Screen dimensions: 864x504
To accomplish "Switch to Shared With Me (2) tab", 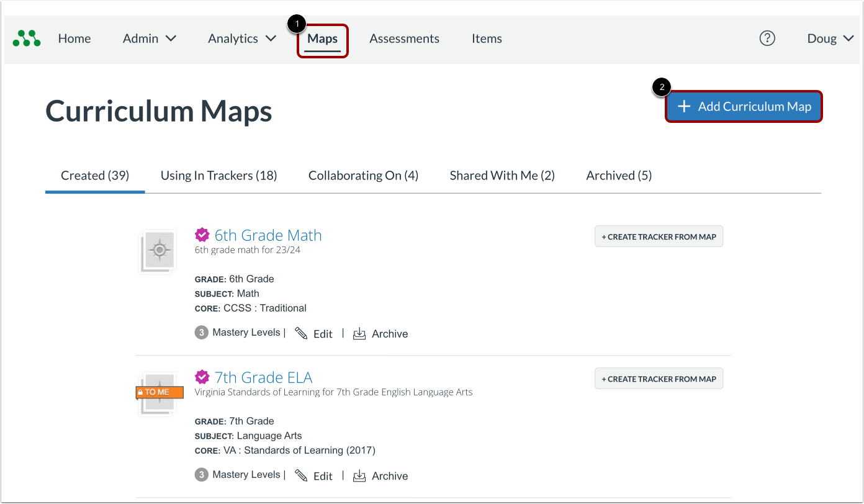I will click(x=502, y=176).
